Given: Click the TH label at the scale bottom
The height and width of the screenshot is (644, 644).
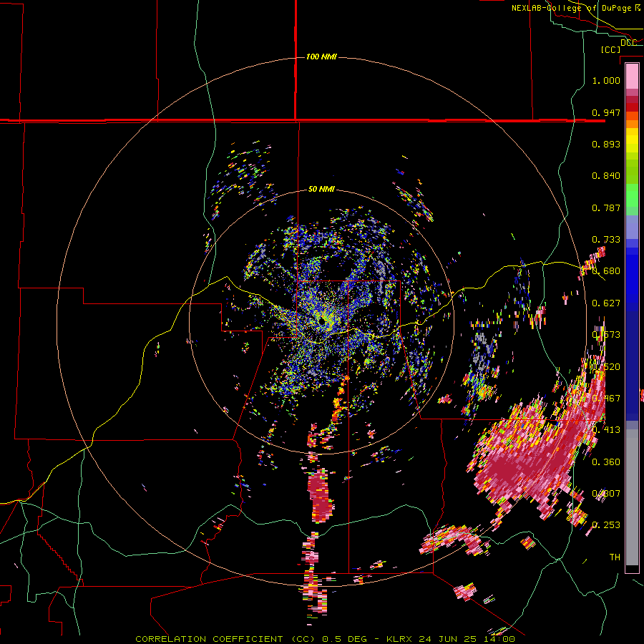Looking at the screenshot, I should click(615, 557).
